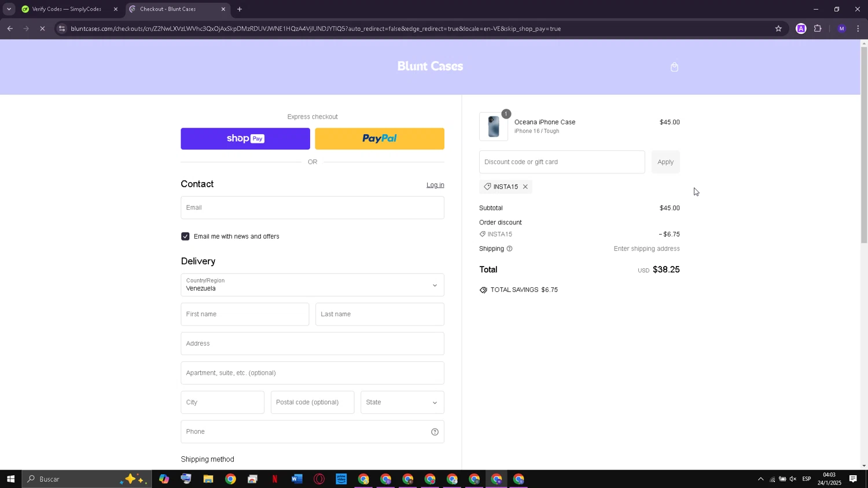
Task: Open the Windows Start menu
Action: click(10, 479)
